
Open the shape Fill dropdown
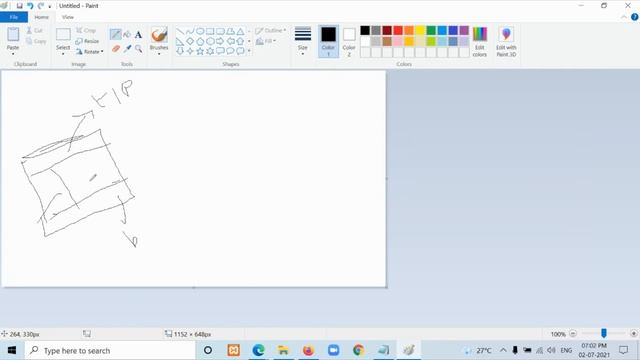266,41
